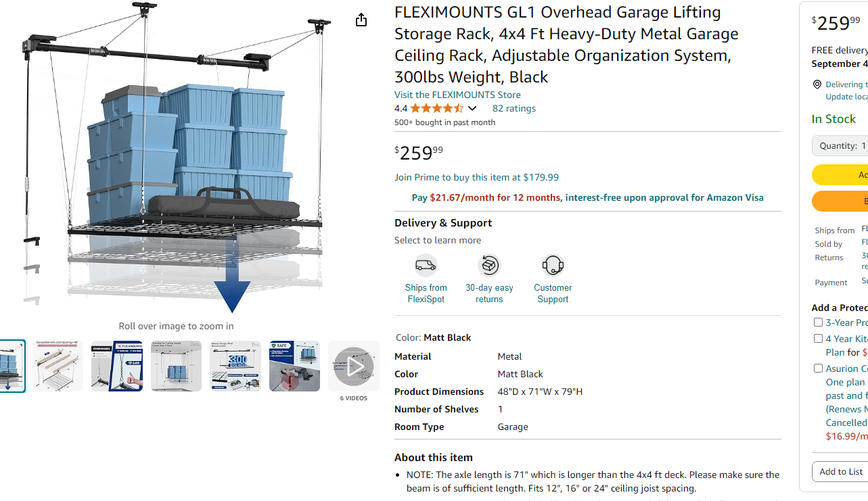This screenshot has width=868, height=501.
Task: Open the 300 lbs capacity thumbnail
Action: coord(235,366)
